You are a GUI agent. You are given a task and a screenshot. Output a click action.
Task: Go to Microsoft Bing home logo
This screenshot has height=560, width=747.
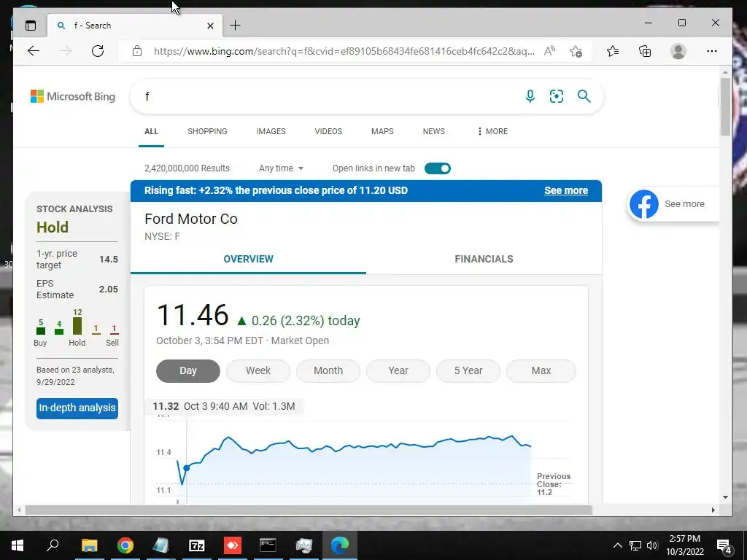[x=73, y=96]
